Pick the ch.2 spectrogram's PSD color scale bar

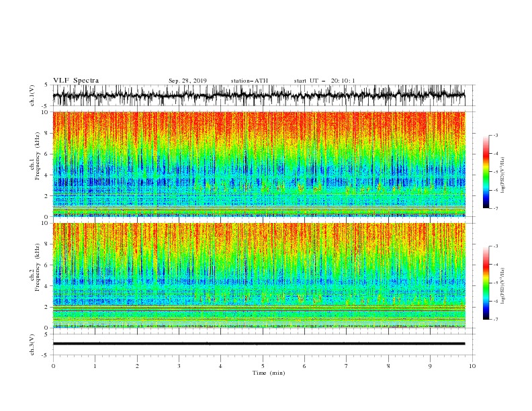coord(486,283)
